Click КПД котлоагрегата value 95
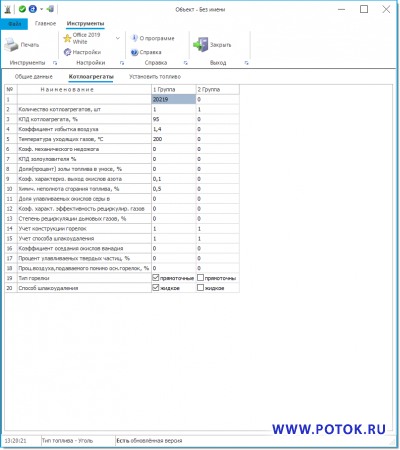The image size is (400, 450). tap(174, 119)
